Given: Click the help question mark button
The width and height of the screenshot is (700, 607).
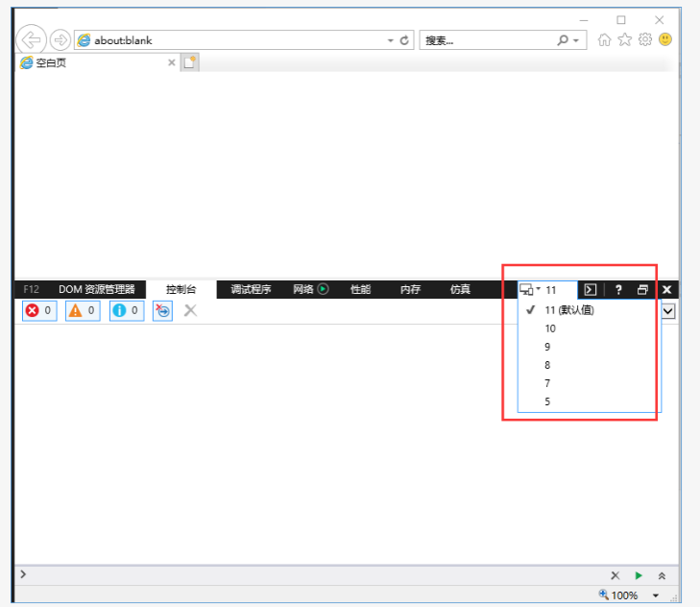Looking at the screenshot, I should (618, 289).
